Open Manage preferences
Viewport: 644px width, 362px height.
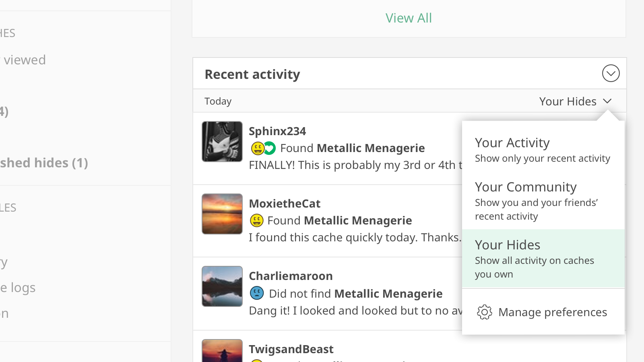[x=552, y=312]
